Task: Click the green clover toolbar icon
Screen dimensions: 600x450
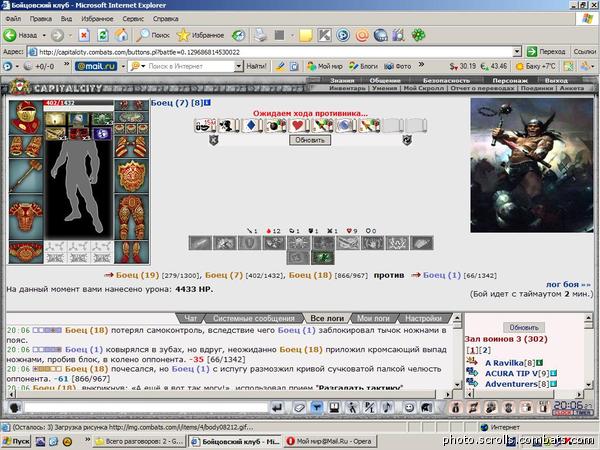Action: tap(418, 36)
